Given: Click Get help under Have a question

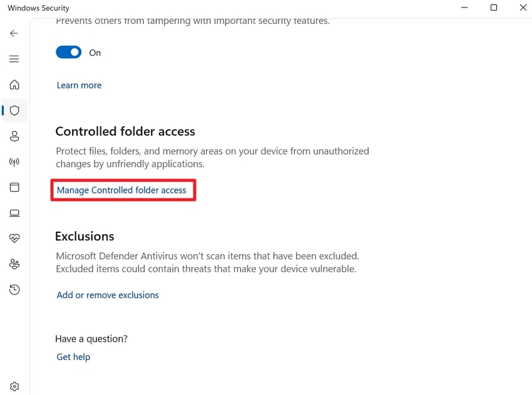Looking at the screenshot, I should [x=73, y=357].
